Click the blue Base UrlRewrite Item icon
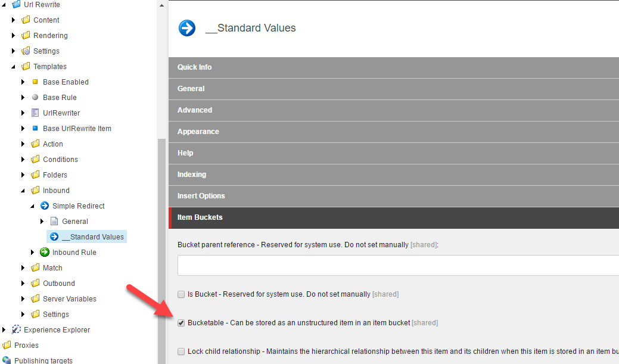 [x=35, y=128]
